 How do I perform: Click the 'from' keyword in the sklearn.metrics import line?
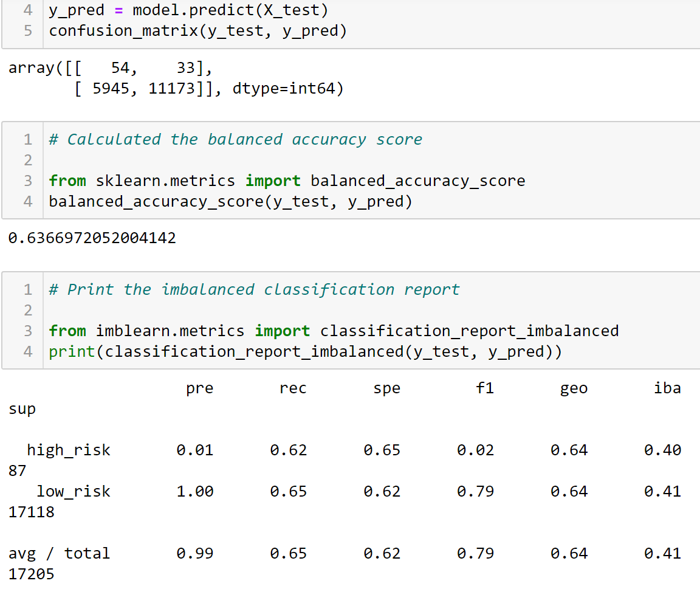[x=67, y=181]
